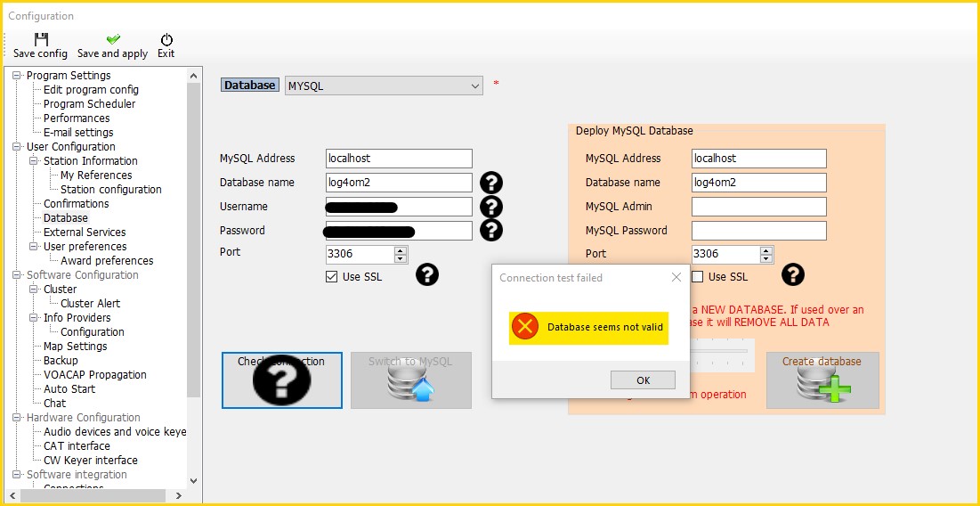Collapse the User Configuration tree node

(16, 147)
